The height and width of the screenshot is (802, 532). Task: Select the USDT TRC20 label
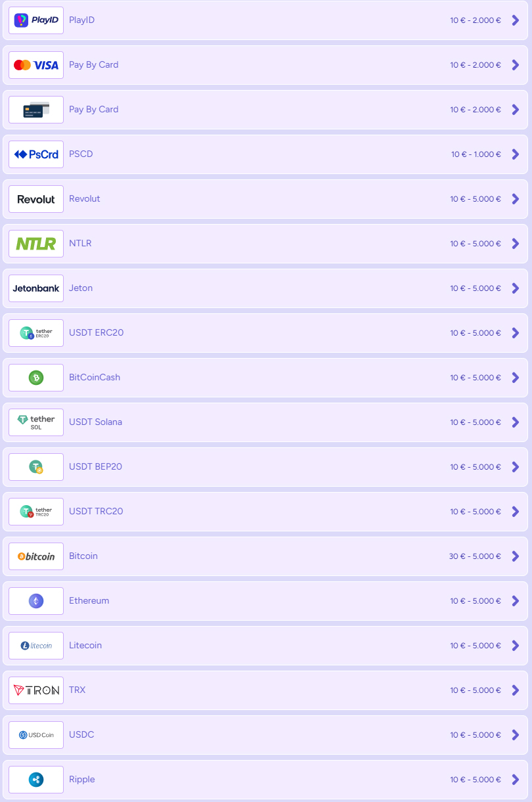click(96, 512)
